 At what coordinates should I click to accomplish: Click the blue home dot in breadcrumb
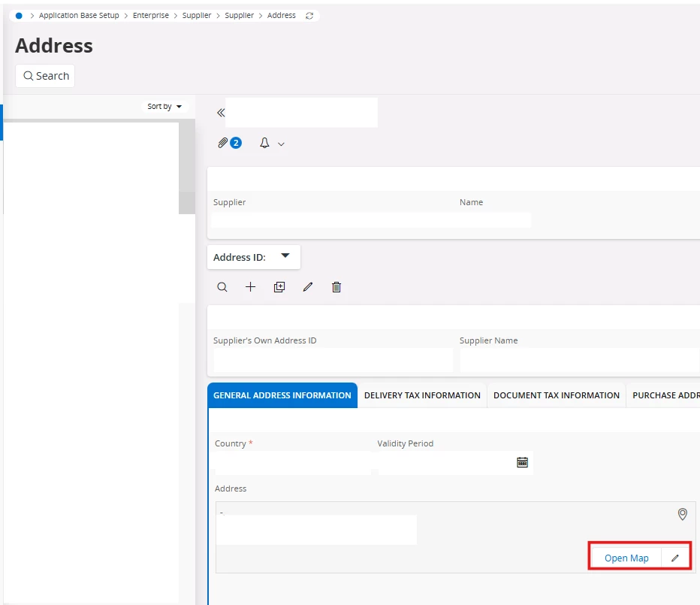[19, 16]
